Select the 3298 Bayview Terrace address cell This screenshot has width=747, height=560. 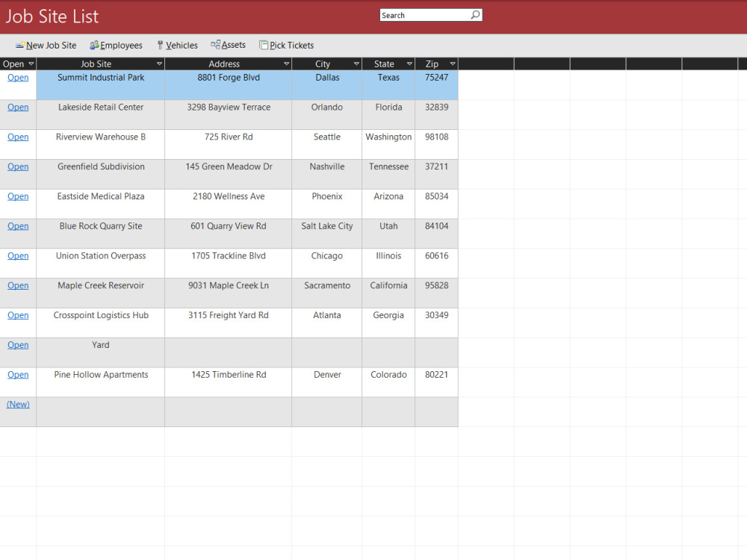pyautogui.click(x=228, y=115)
